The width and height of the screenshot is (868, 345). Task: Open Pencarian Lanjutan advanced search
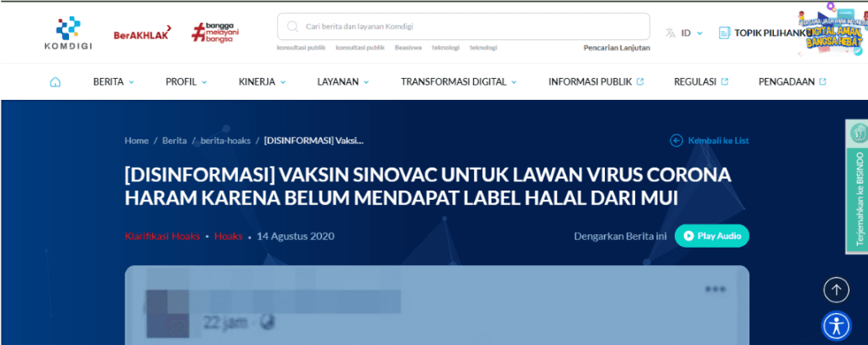(x=617, y=48)
